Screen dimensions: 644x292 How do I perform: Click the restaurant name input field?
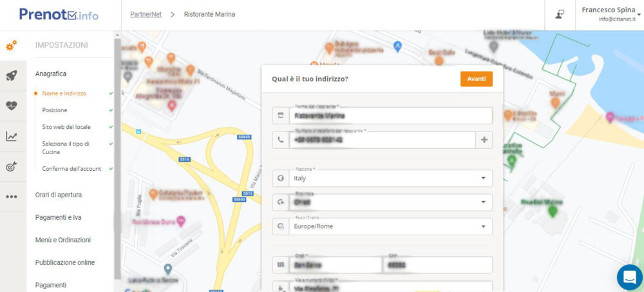390,116
